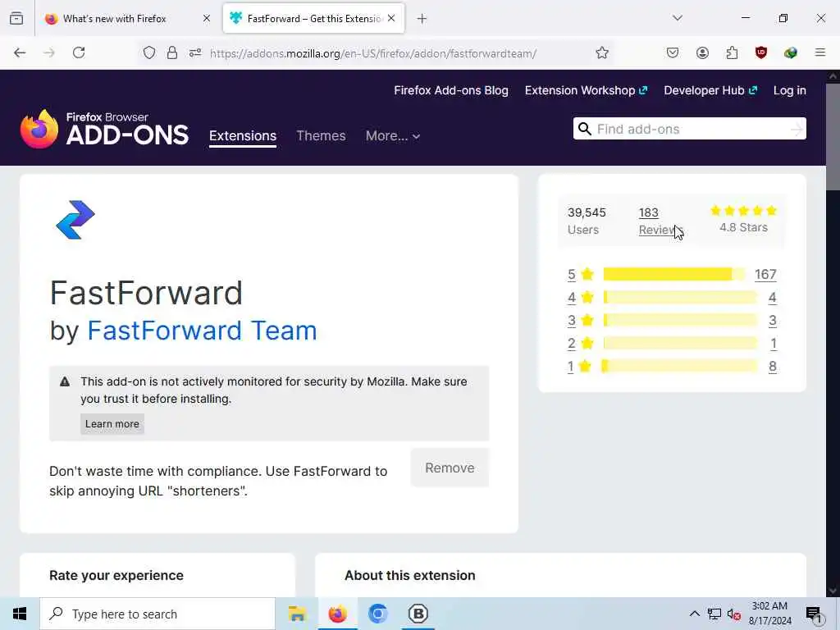Click the muted volume tray icon

pos(734,614)
